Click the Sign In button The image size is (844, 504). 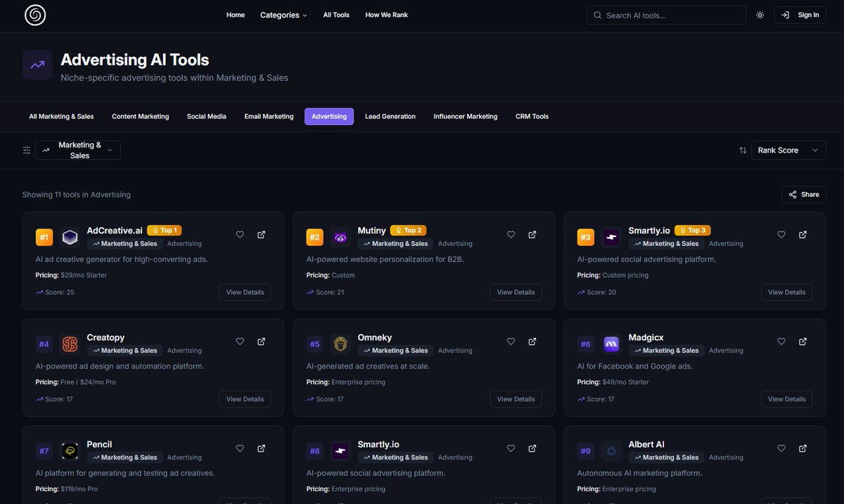point(800,15)
